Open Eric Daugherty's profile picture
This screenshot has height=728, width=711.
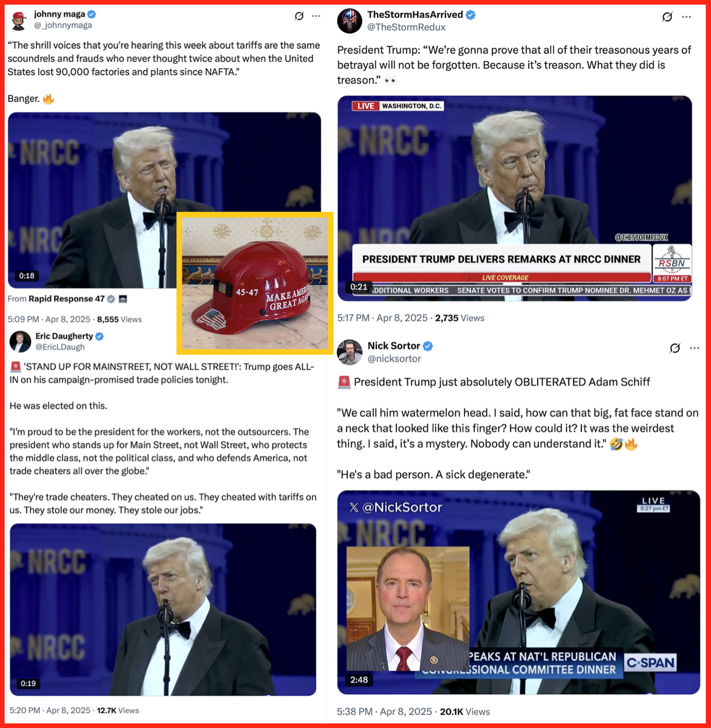(20, 342)
